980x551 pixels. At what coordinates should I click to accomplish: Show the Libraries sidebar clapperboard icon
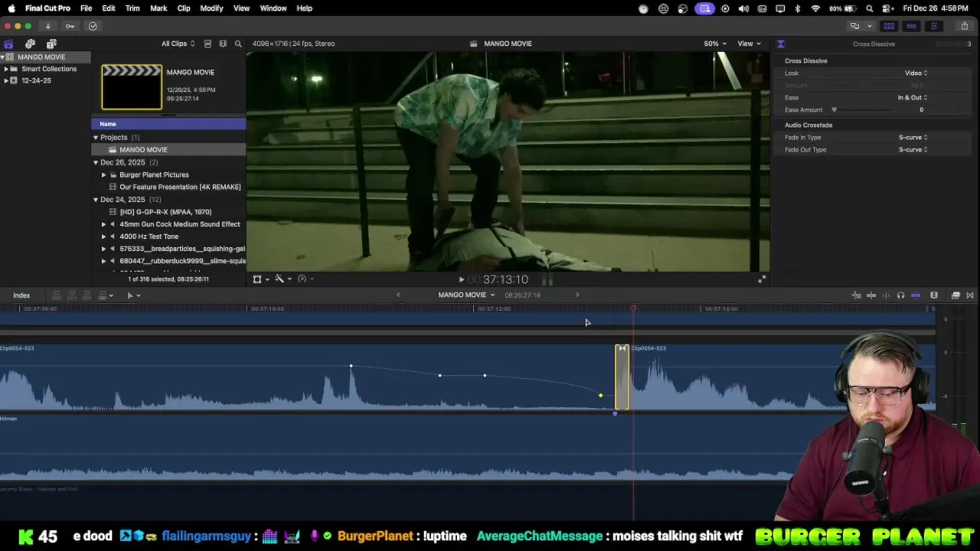(8, 44)
